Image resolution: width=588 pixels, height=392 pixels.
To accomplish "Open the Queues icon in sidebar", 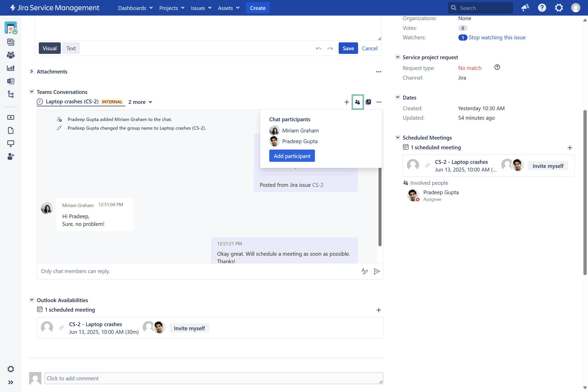I will tap(10, 42).
